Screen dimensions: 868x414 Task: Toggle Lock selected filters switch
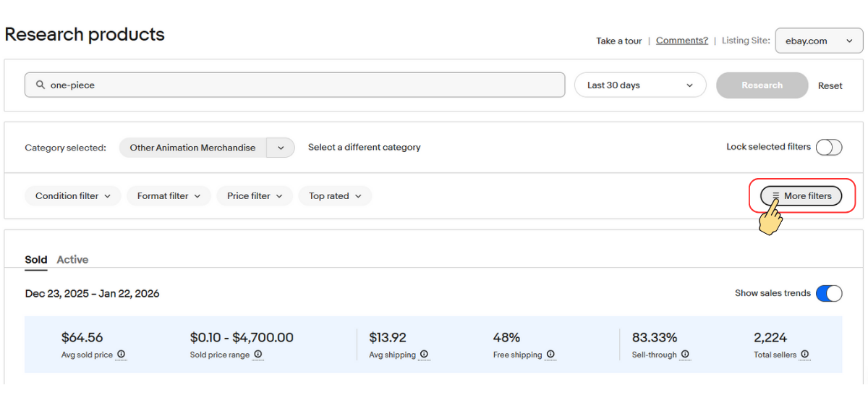tap(829, 148)
